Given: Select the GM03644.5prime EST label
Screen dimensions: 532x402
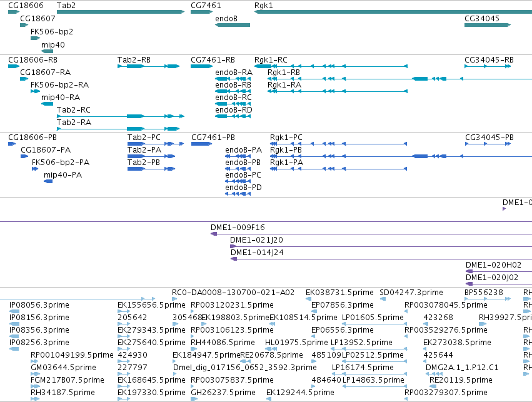Looking at the screenshot, I should pyautogui.click(x=63, y=368).
